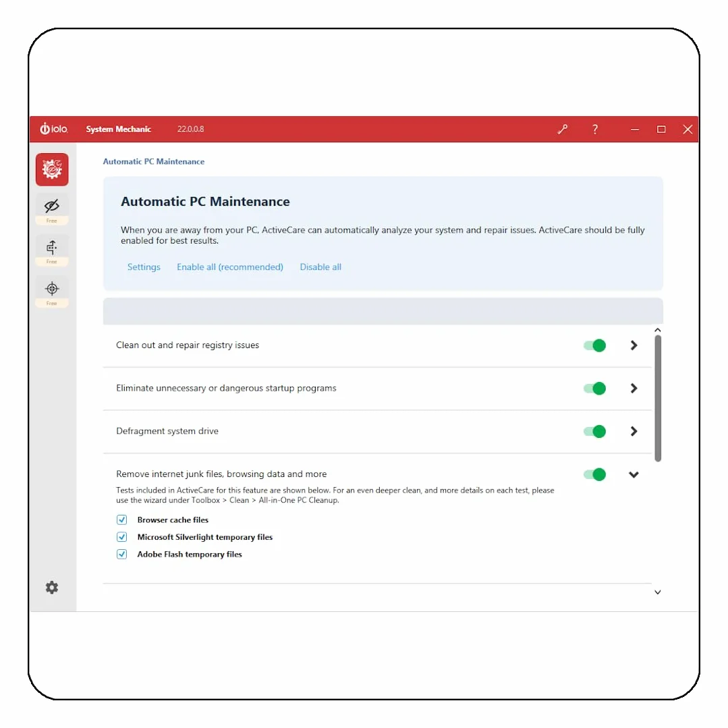The image size is (728, 728).
Task: Open the ActiveCare Settings link
Action: pyautogui.click(x=144, y=267)
